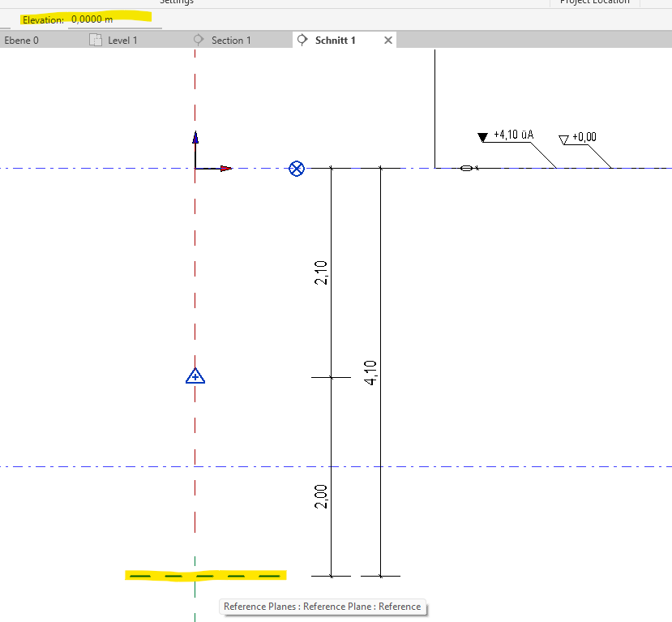Click the red X-axis arrow of the origin
Image resolution: width=672 pixels, height=622 pixels.
(224, 168)
